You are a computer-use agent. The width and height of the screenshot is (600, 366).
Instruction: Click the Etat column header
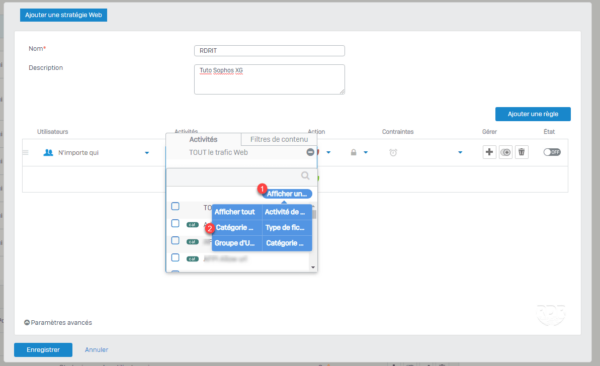click(549, 132)
